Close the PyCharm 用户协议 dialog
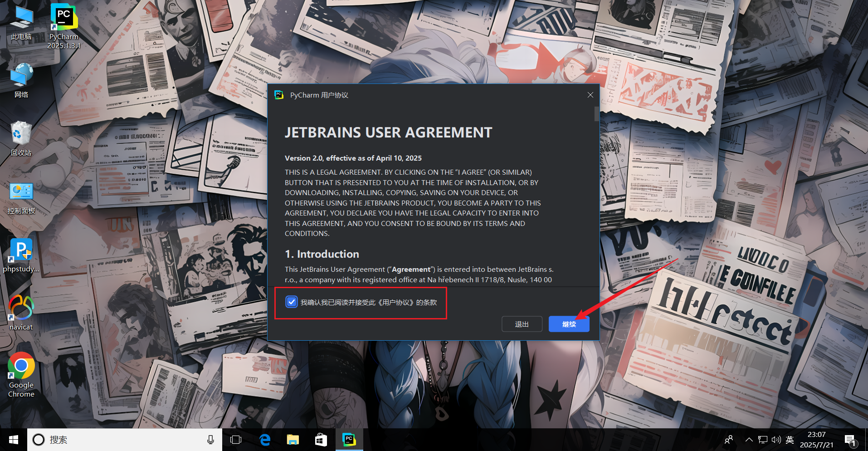 590,95
